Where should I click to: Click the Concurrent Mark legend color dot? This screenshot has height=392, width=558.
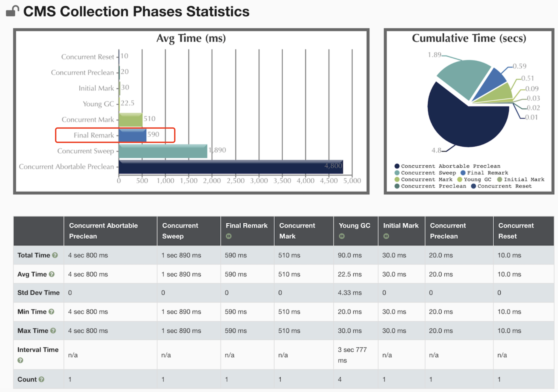(397, 179)
